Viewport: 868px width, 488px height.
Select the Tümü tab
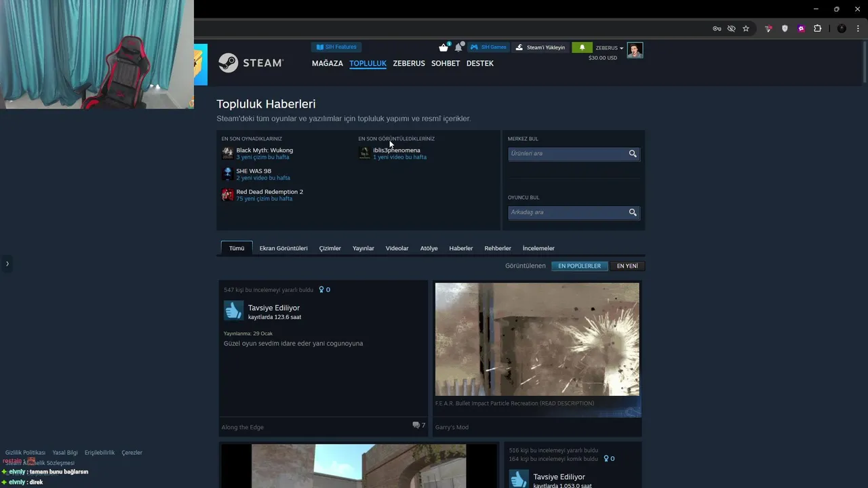[x=237, y=248]
